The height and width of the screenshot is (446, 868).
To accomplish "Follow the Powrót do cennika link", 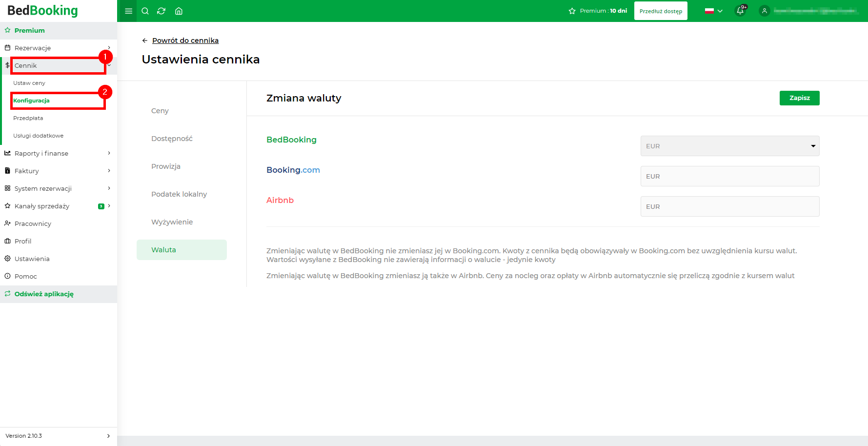I will [185, 41].
